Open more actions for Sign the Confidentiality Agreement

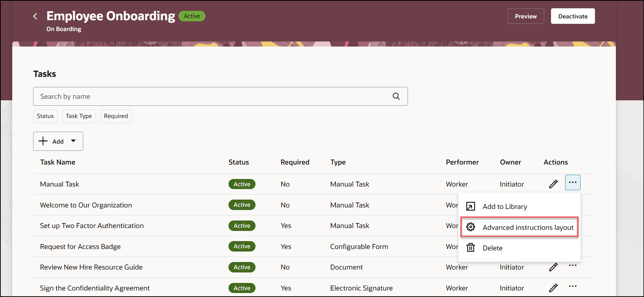coord(573,287)
